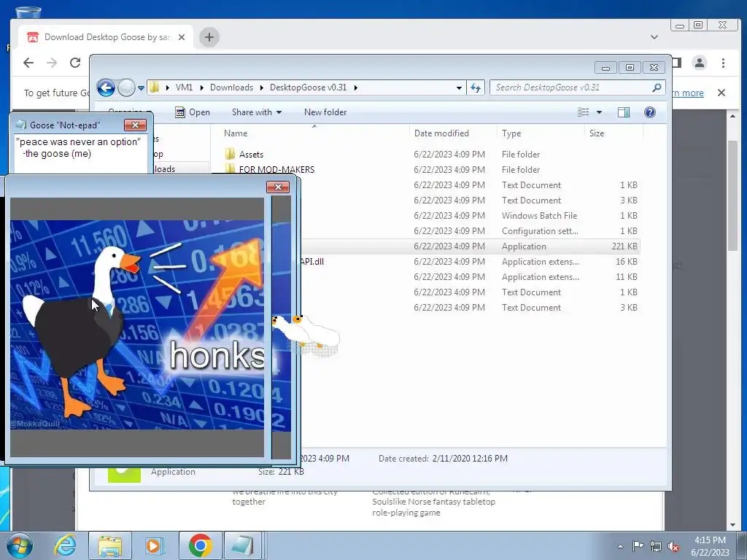
Task: Sort files by Size column
Action: (597, 133)
